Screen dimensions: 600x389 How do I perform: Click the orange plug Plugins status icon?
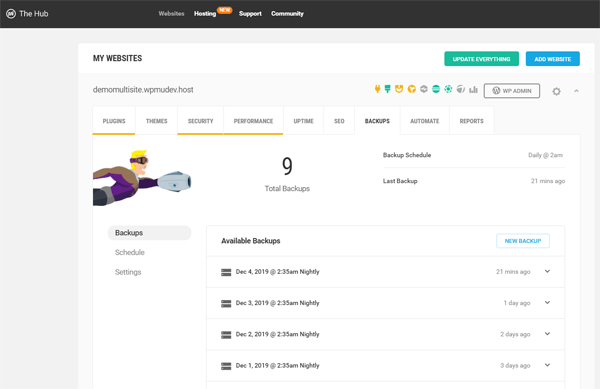[x=377, y=89]
